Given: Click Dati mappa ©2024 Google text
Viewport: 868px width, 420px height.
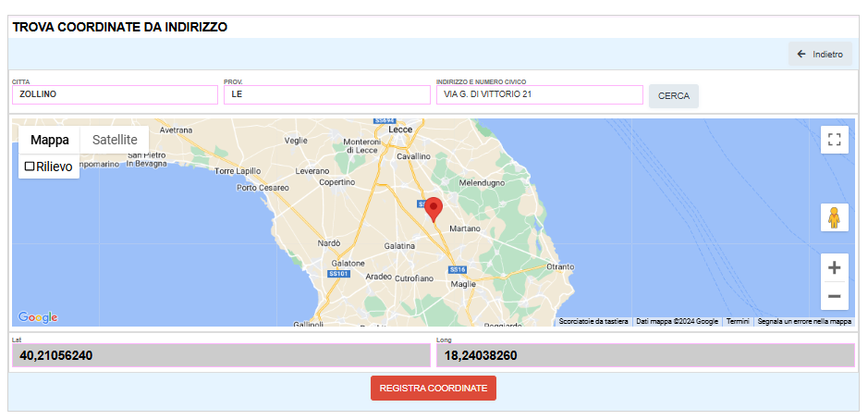Looking at the screenshot, I should pos(677,321).
